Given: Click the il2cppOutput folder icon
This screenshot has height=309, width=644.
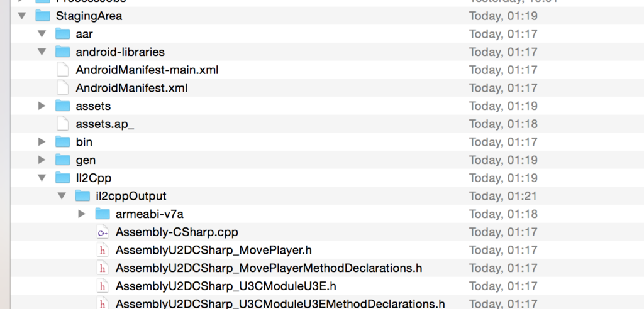Looking at the screenshot, I should [x=82, y=196].
